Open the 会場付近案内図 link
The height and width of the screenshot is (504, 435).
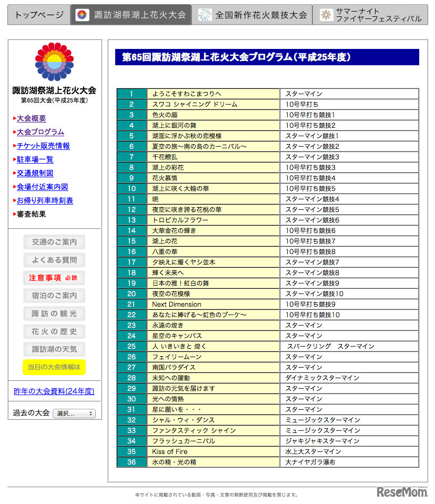(43, 187)
